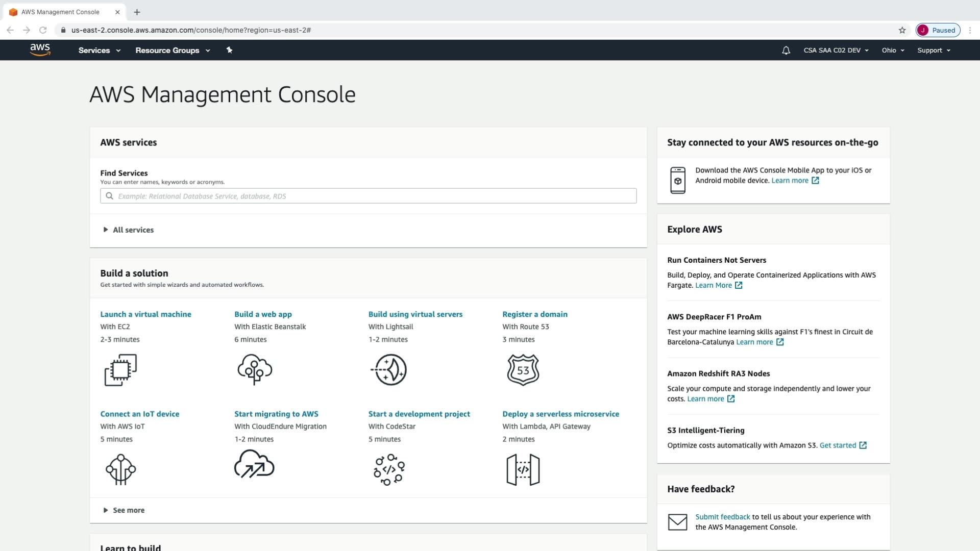
Task: Click the Lightsail compass icon
Action: [x=389, y=370]
